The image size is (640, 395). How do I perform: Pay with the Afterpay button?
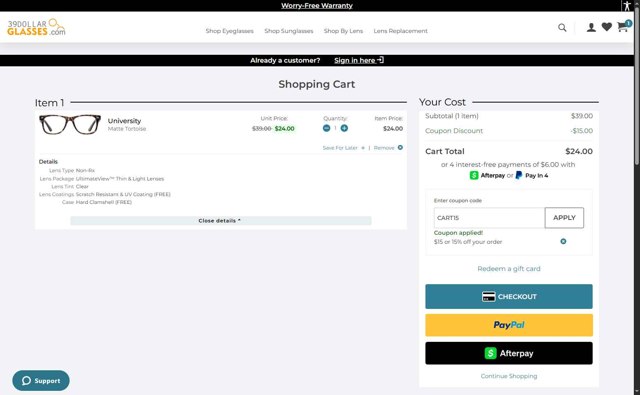(x=509, y=353)
